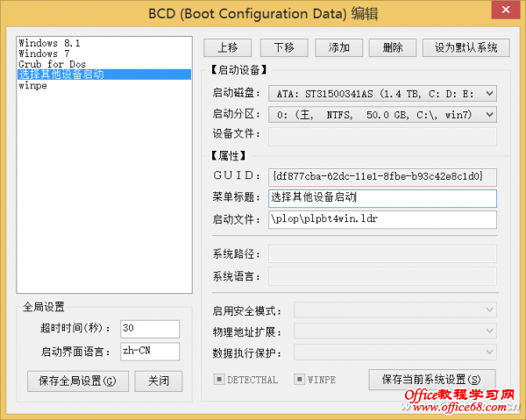Click the 设备文件 field

tap(382, 137)
